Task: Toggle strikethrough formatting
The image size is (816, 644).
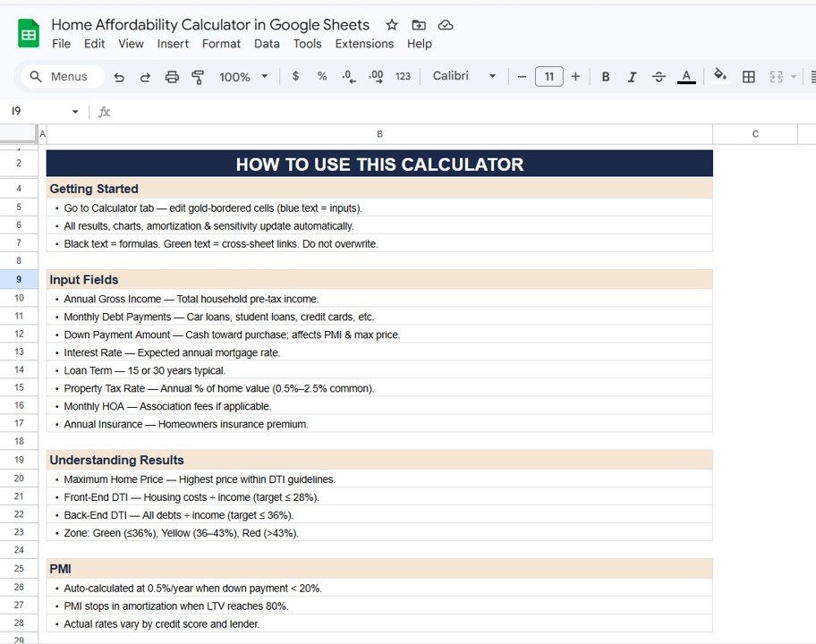Action: [659, 77]
